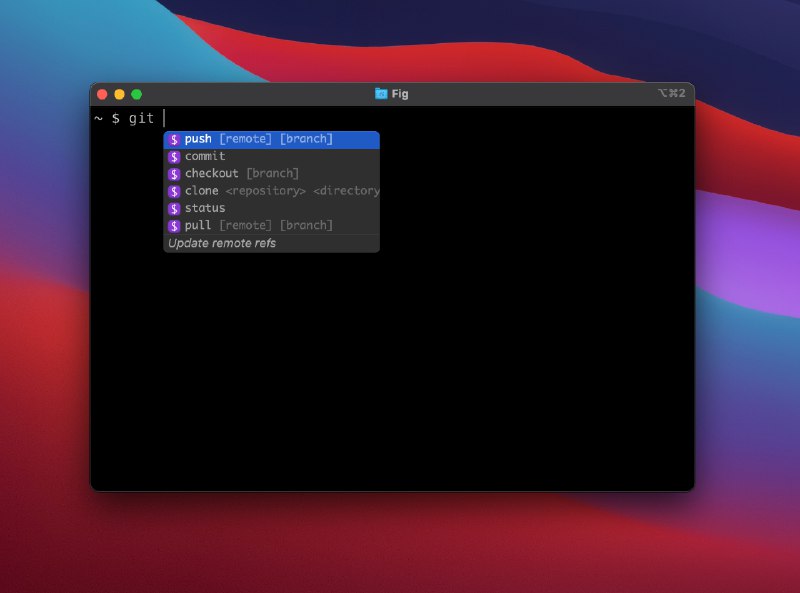The width and height of the screenshot is (800, 593).
Task: Click the purple icon beside commit
Action: (x=174, y=157)
